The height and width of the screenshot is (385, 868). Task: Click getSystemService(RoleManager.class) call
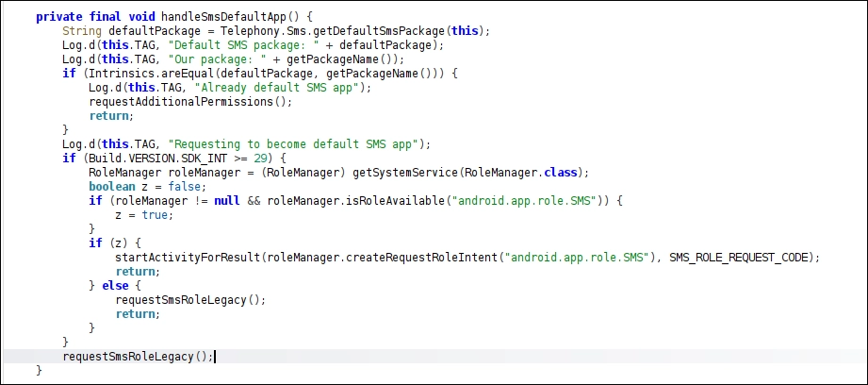tap(467, 173)
